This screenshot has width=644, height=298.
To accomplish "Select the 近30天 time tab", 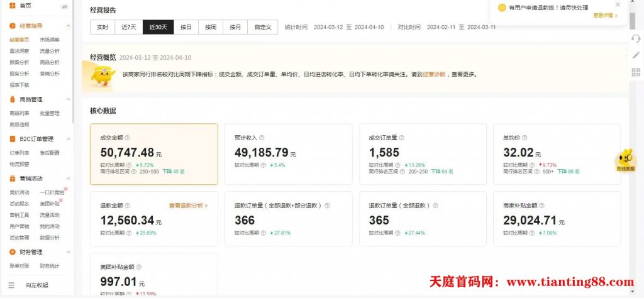I will (158, 28).
